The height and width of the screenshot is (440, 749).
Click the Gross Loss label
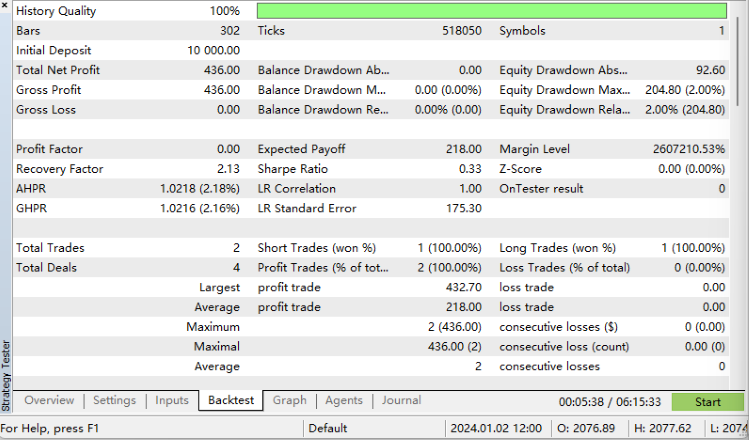point(46,109)
